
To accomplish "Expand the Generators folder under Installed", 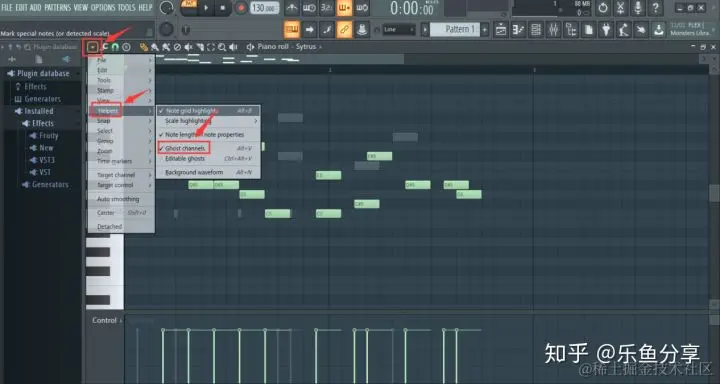I will (50, 185).
